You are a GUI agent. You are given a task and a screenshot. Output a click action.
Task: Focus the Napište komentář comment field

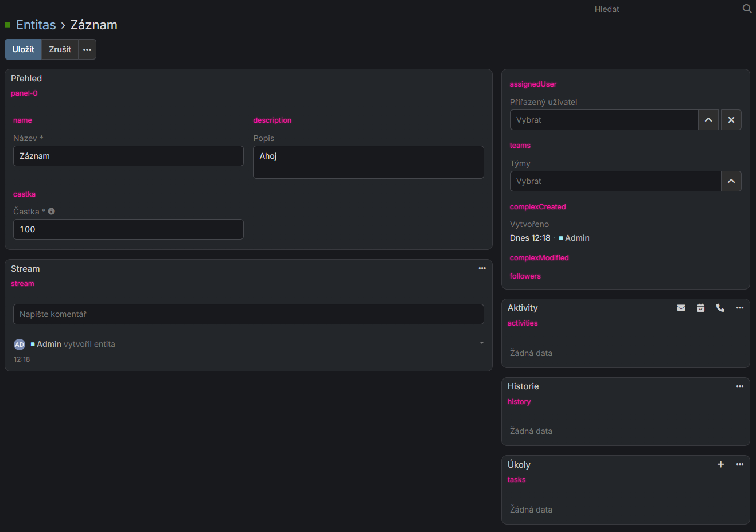pos(248,314)
